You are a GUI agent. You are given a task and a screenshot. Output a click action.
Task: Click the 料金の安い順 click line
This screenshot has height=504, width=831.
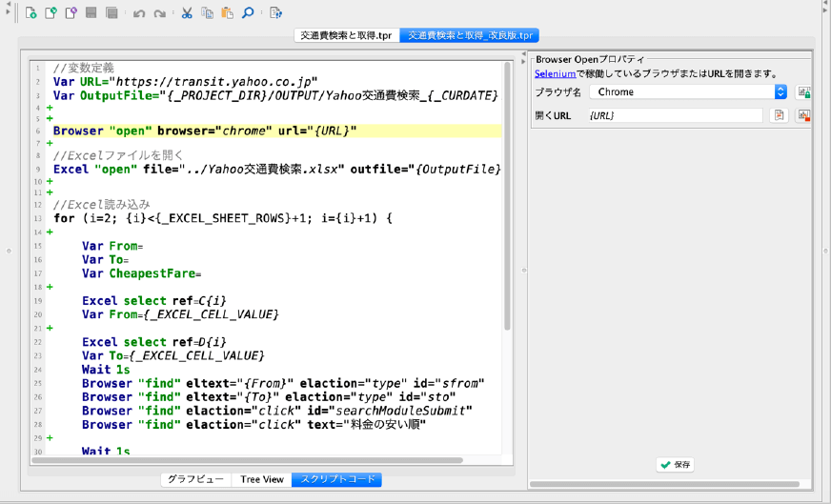click(x=254, y=425)
